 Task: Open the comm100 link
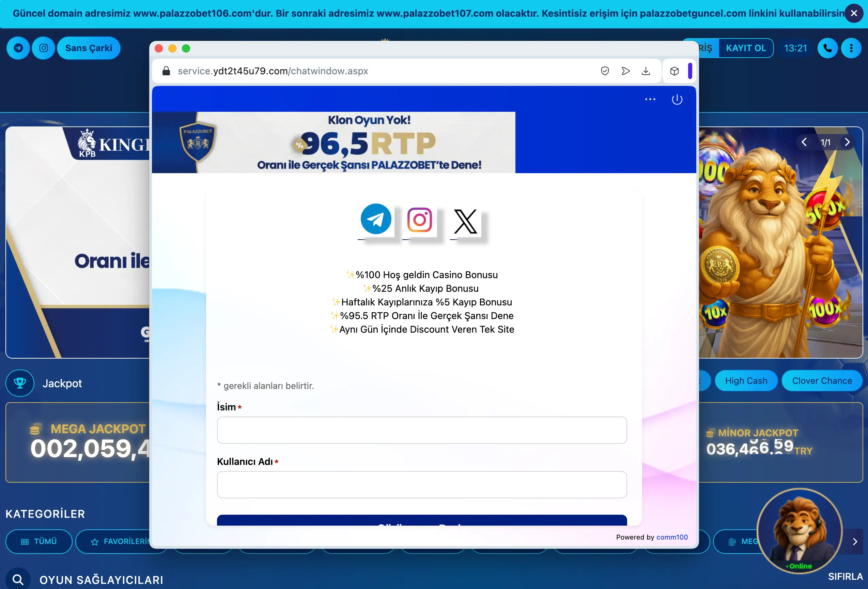point(671,537)
